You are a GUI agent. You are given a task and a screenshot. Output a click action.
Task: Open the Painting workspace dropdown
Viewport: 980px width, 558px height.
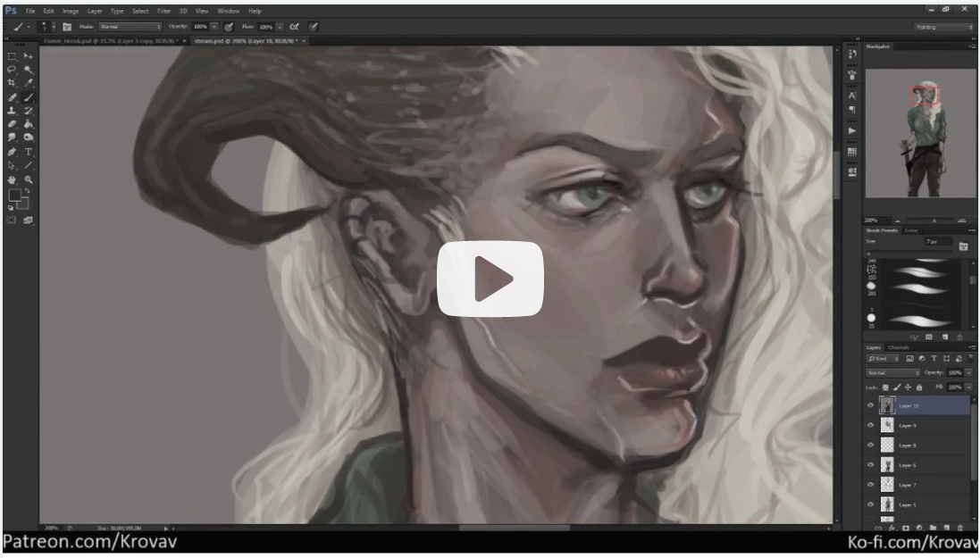[x=943, y=28]
